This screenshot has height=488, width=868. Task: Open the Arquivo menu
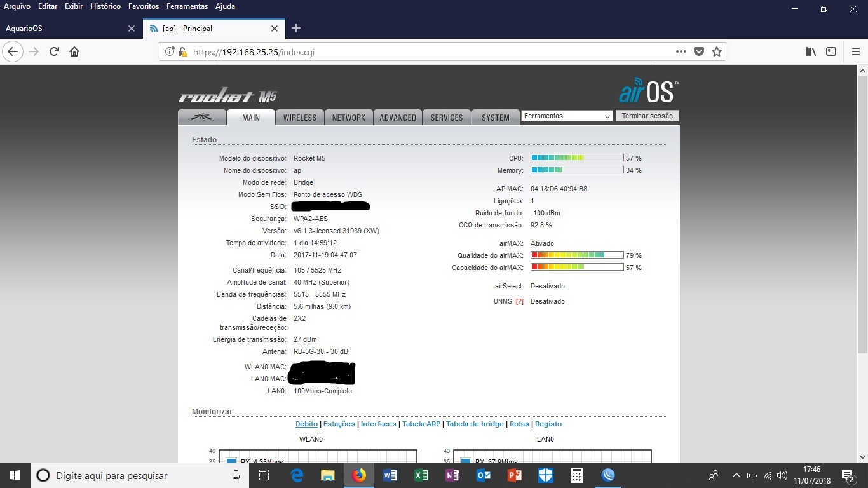point(17,6)
